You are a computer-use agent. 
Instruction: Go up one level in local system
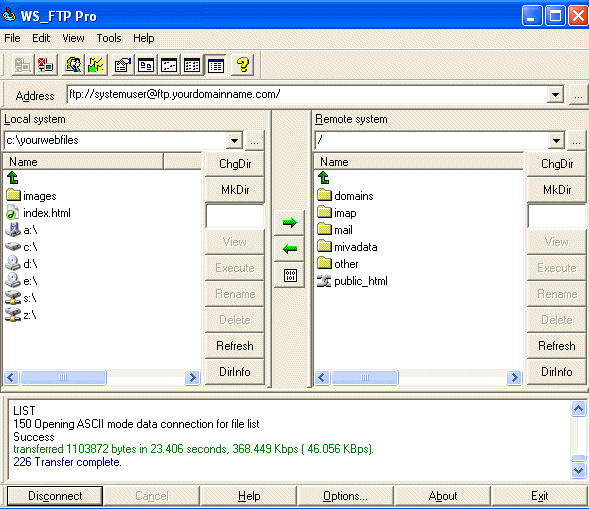[13, 178]
